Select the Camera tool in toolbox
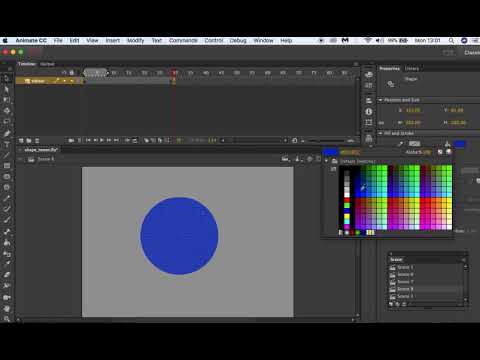Image resolution: width=480 pixels, height=360 pixels. coord(6,297)
